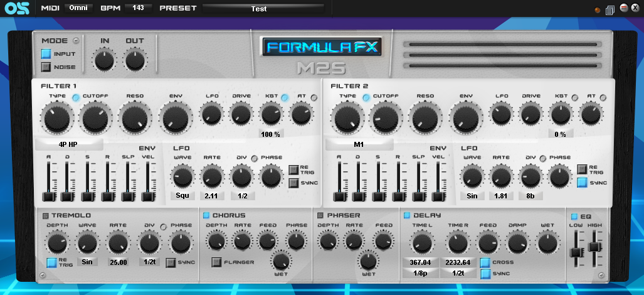Move Filter 2 envelope S slider
This screenshot has height=295, width=644.
pyautogui.click(x=379, y=196)
